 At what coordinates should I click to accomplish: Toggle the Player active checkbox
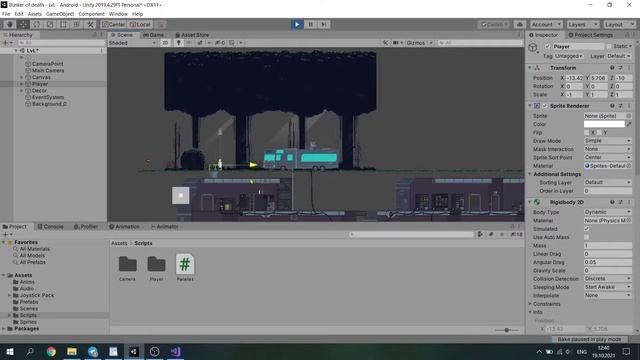pyautogui.click(x=547, y=47)
